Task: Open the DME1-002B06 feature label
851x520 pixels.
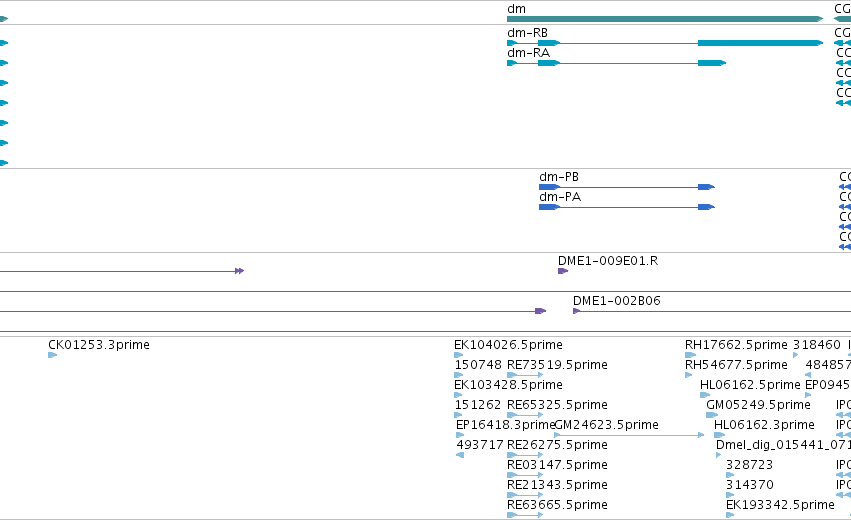Action: (617, 301)
